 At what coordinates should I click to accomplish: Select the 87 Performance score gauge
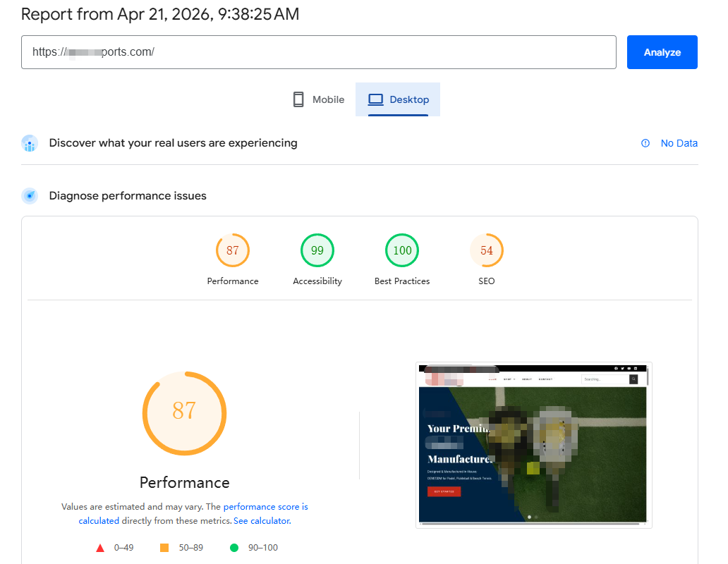click(233, 250)
